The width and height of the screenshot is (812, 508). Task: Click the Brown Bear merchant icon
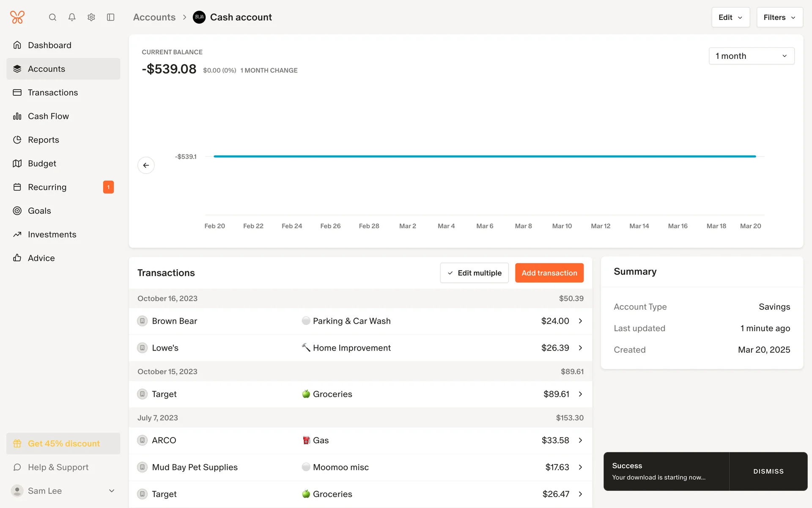click(x=143, y=321)
